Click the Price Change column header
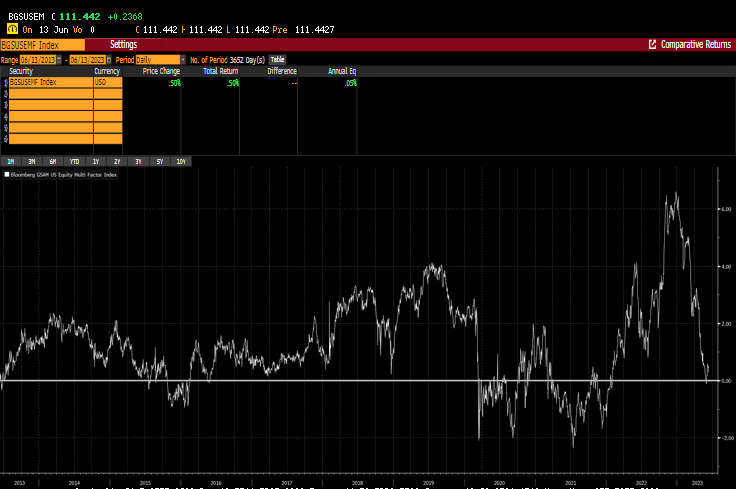 tap(161, 71)
